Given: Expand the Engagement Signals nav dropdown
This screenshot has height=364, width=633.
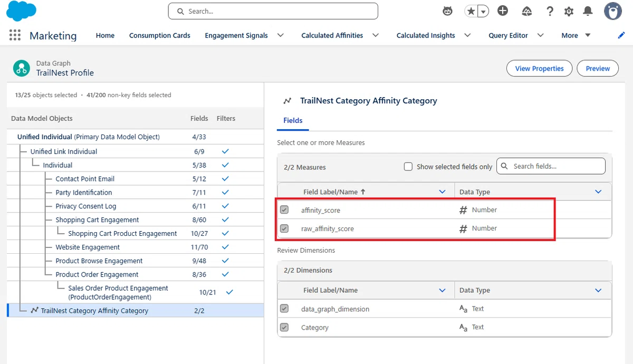Looking at the screenshot, I should coord(281,35).
